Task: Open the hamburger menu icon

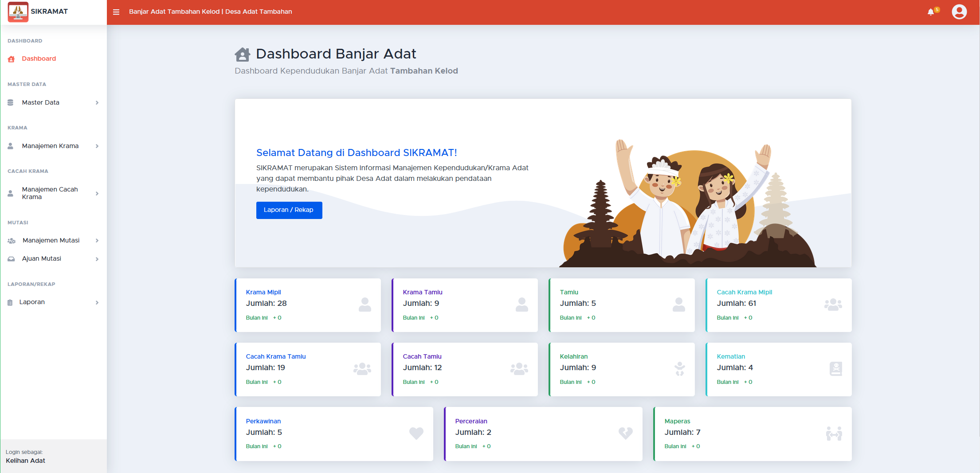Action: pyautogui.click(x=116, y=12)
